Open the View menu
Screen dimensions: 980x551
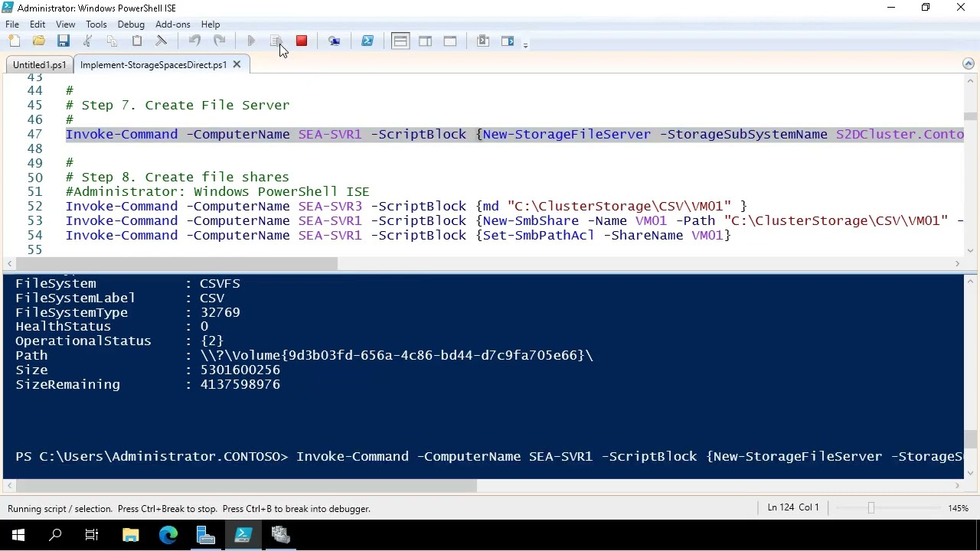click(x=65, y=24)
